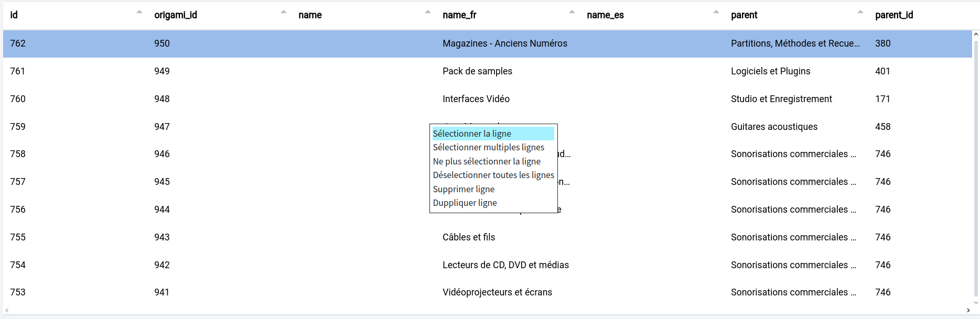Click the vertical scrollbar up arrow
Screen dimensions: 980x319
point(976,35)
